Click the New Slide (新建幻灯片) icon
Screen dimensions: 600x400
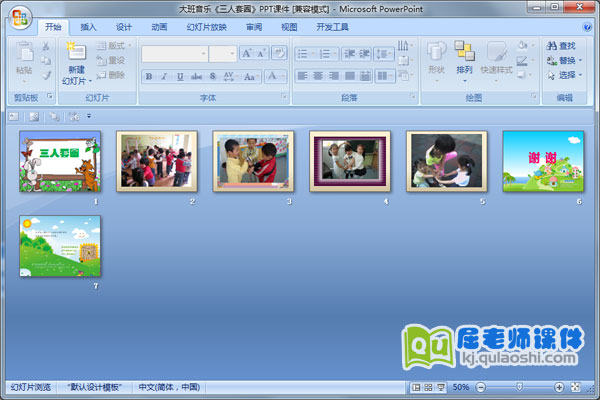point(75,51)
